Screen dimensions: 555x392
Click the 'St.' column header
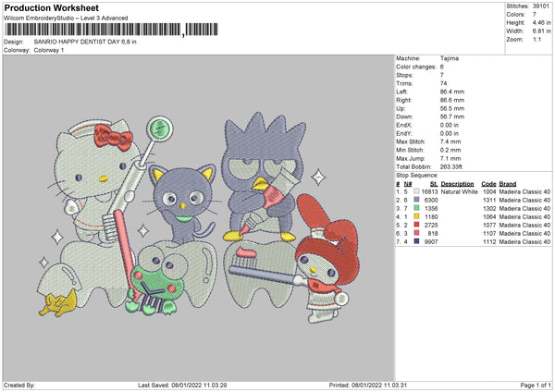tap(434, 184)
